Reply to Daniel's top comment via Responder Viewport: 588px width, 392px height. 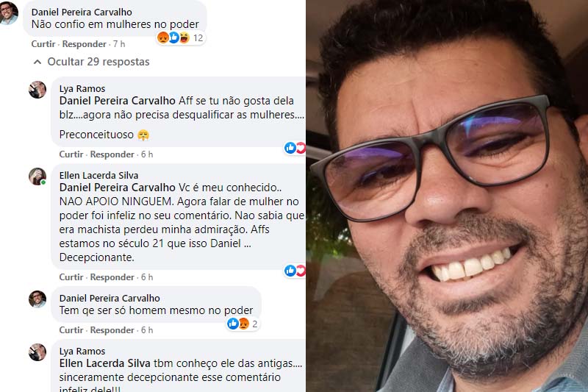pyautogui.click(x=84, y=44)
